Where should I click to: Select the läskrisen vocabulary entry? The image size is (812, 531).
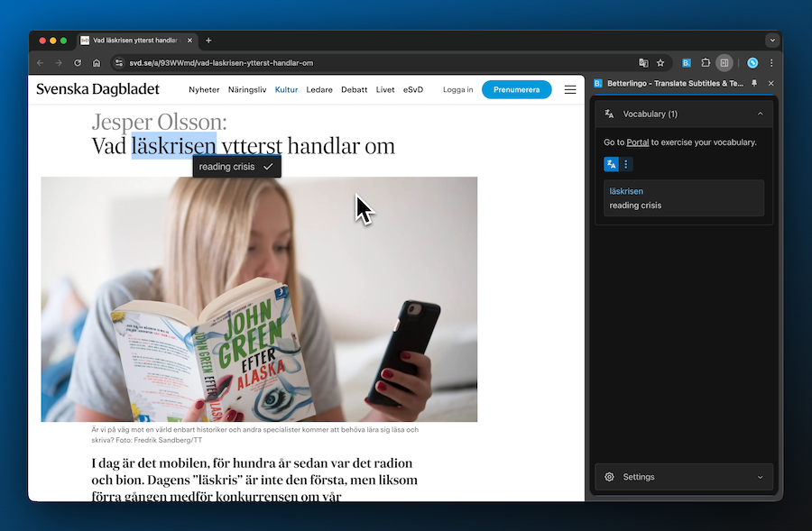(684, 197)
